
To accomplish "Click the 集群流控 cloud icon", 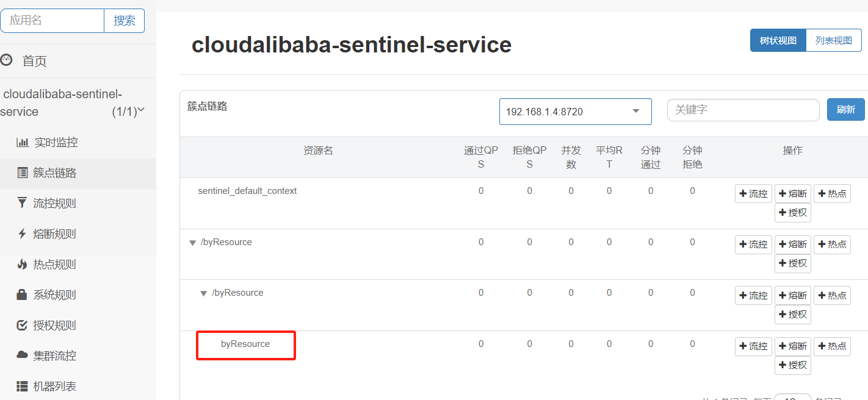I will point(23,355).
